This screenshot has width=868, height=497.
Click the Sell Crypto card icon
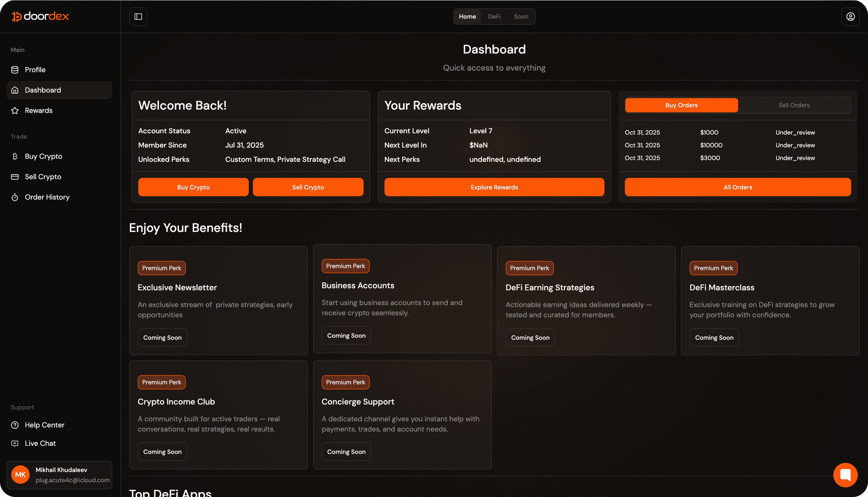click(x=15, y=177)
